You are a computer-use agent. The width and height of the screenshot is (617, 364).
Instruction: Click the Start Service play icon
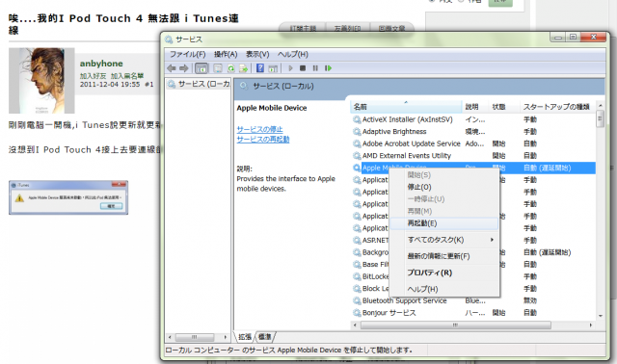(x=290, y=68)
